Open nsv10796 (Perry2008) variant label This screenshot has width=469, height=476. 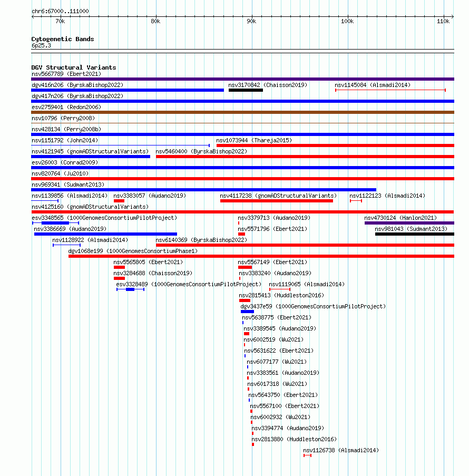[63, 119]
